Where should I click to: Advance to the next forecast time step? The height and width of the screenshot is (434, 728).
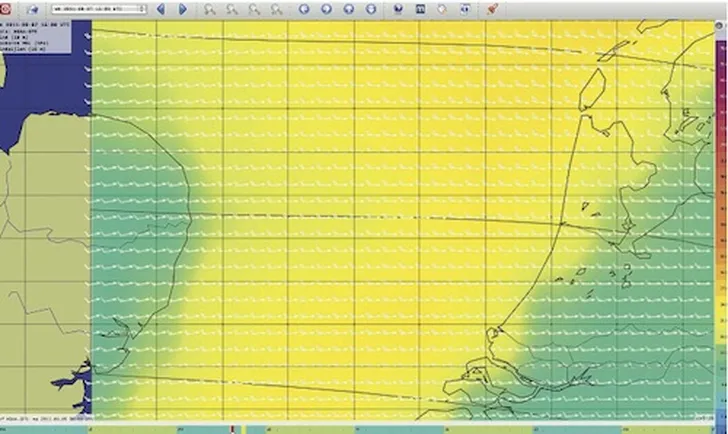182,8
